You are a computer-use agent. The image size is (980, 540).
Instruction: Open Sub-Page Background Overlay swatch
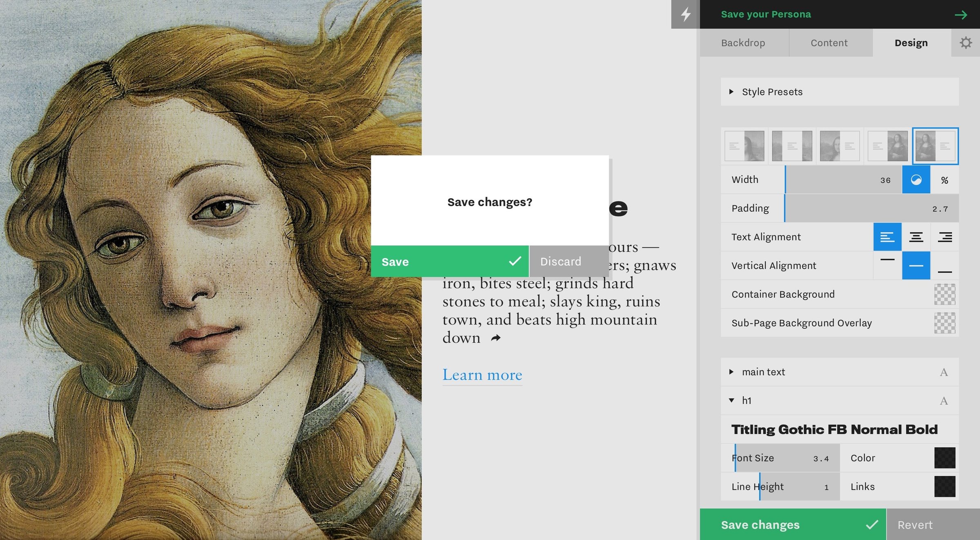click(944, 323)
